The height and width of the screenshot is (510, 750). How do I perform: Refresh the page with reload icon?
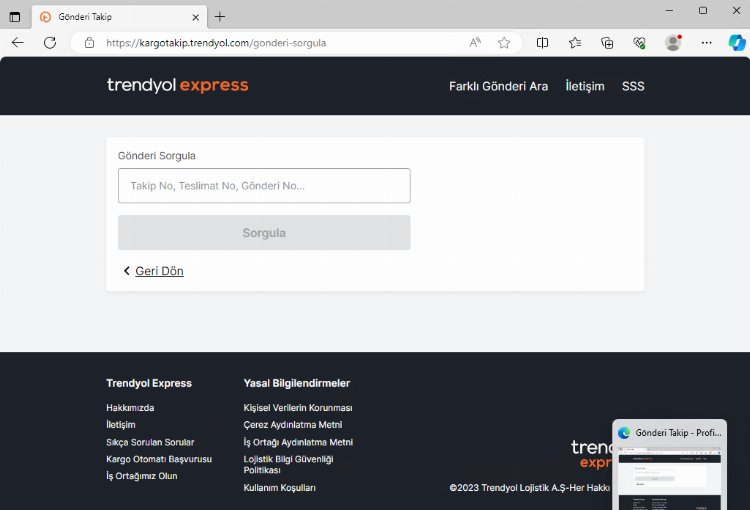pos(50,43)
